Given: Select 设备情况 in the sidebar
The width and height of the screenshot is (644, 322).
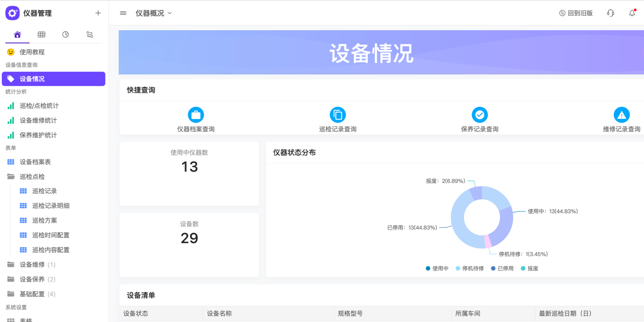Looking at the screenshot, I should tap(54, 79).
